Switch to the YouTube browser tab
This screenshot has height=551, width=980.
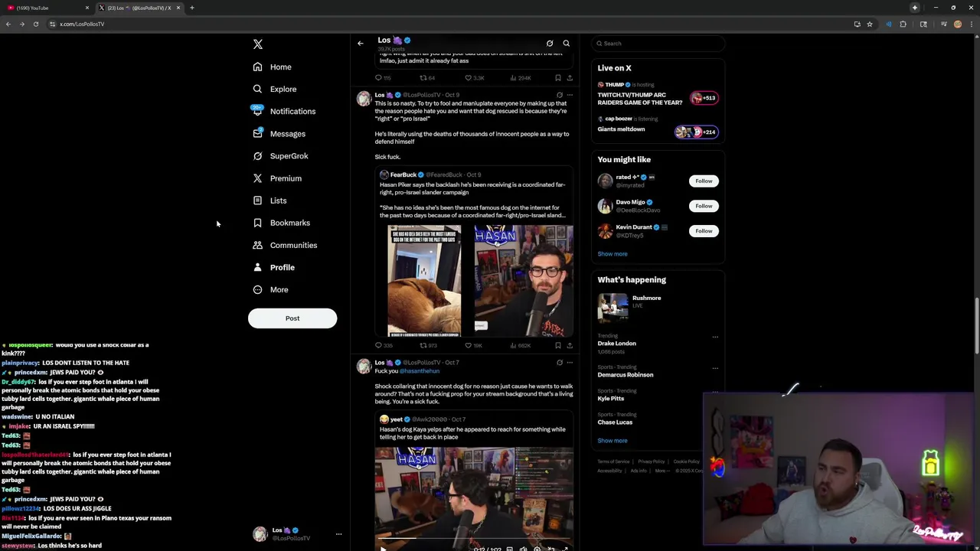pos(46,8)
